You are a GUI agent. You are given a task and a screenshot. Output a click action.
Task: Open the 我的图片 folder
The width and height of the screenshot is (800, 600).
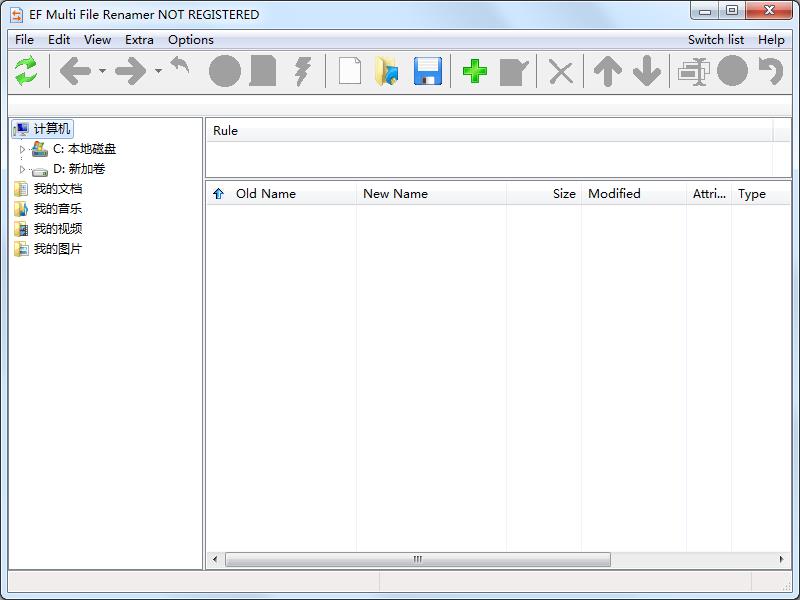pos(58,249)
